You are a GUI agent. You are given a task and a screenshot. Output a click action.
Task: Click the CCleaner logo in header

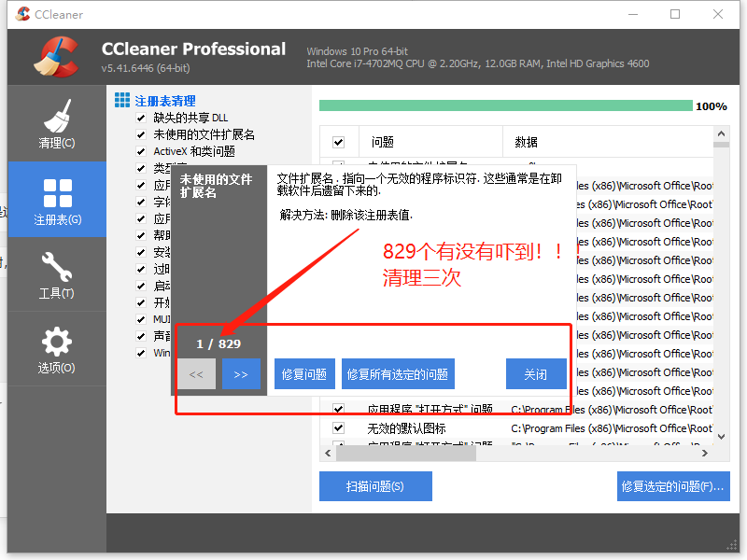56,57
